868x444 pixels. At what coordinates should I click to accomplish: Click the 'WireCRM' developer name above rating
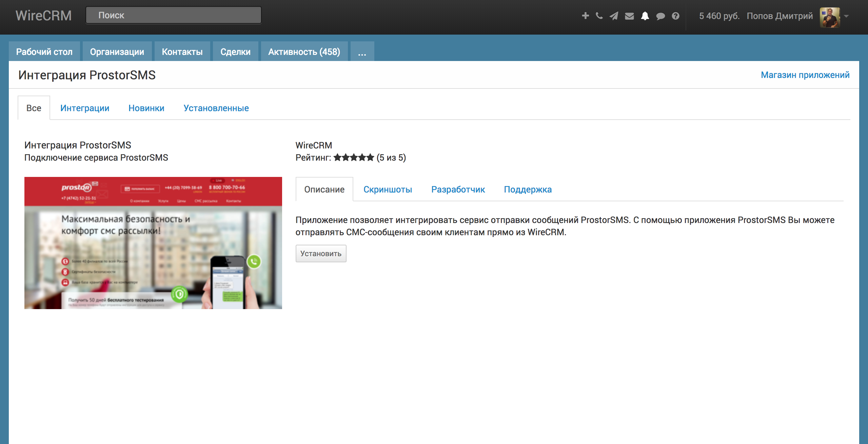(x=314, y=145)
